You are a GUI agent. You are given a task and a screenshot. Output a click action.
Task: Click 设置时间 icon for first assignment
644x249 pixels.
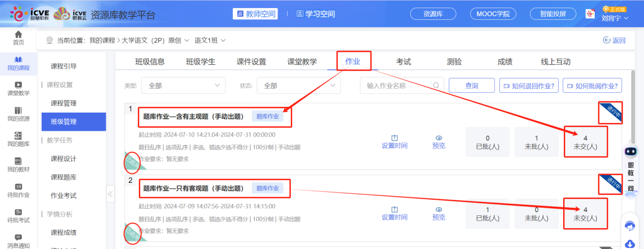394,138
